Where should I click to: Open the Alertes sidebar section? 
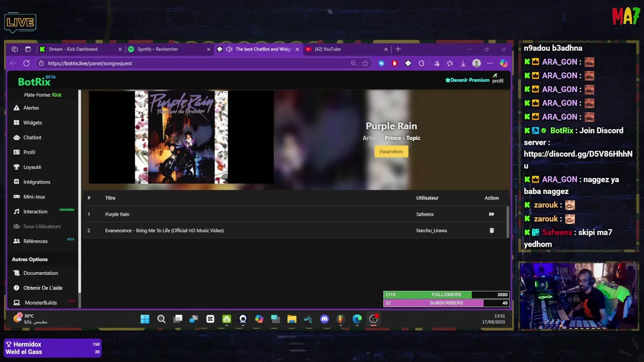tap(31, 108)
